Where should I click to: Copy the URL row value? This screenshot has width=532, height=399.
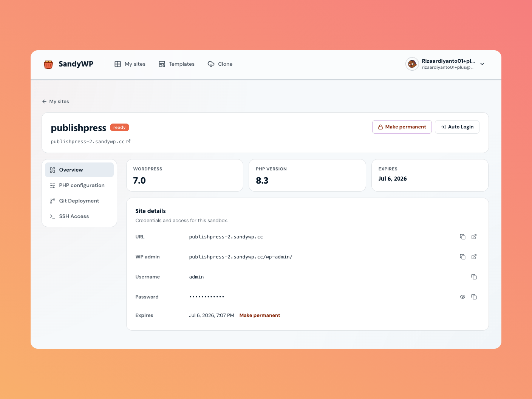462,237
